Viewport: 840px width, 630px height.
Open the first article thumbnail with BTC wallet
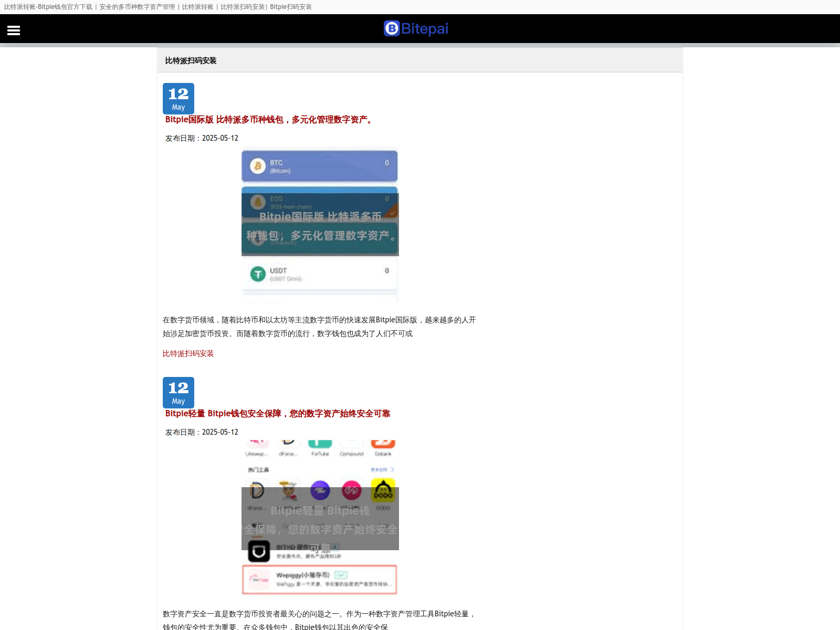[320, 225]
